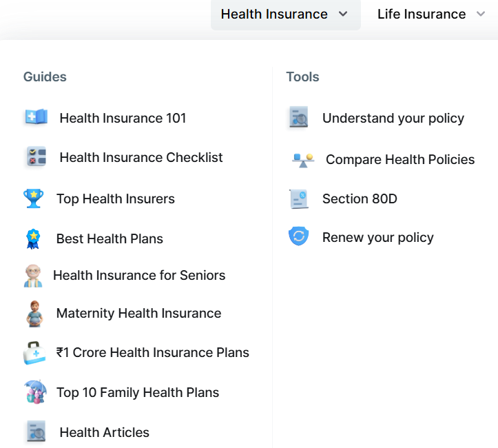Click the family umbrella icon
This screenshot has height=448, width=498.
pos(35,391)
